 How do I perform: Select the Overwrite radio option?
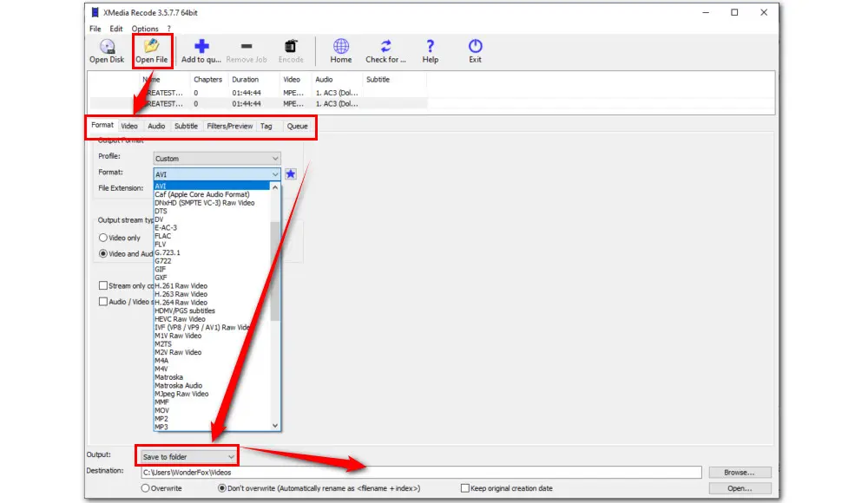tap(146, 488)
